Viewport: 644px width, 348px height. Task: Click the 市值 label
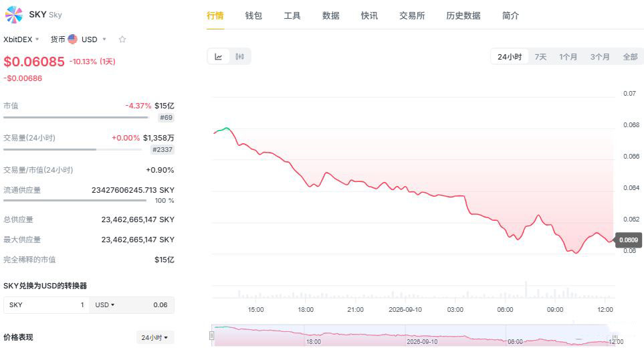tap(11, 106)
